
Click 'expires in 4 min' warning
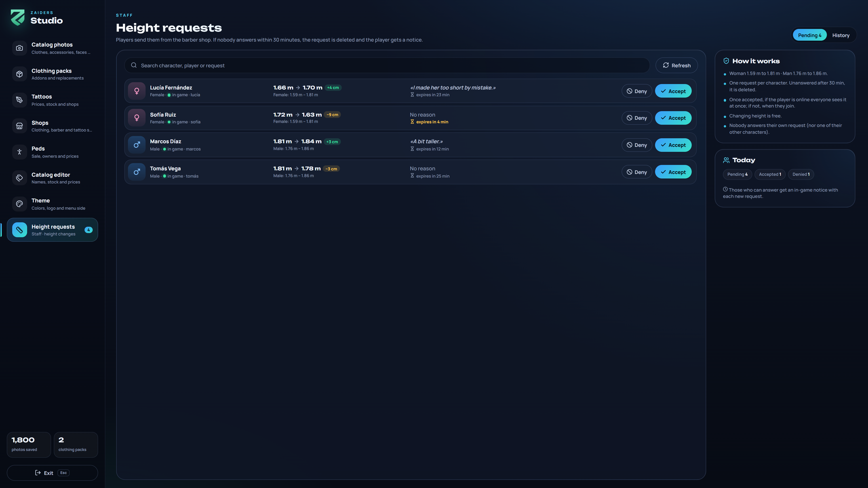pos(429,122)
